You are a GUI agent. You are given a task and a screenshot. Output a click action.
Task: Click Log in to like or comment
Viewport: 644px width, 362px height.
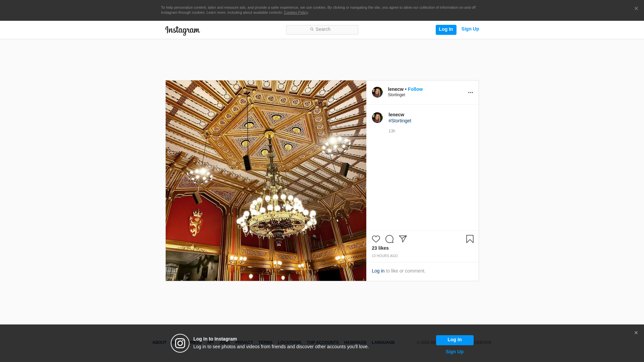pyautogui.click(x=378, y=271)
